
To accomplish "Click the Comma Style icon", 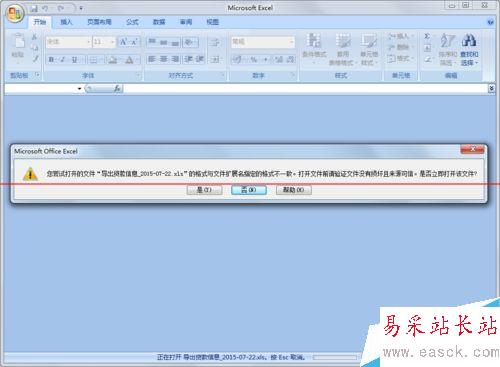I will click(266, 60).
